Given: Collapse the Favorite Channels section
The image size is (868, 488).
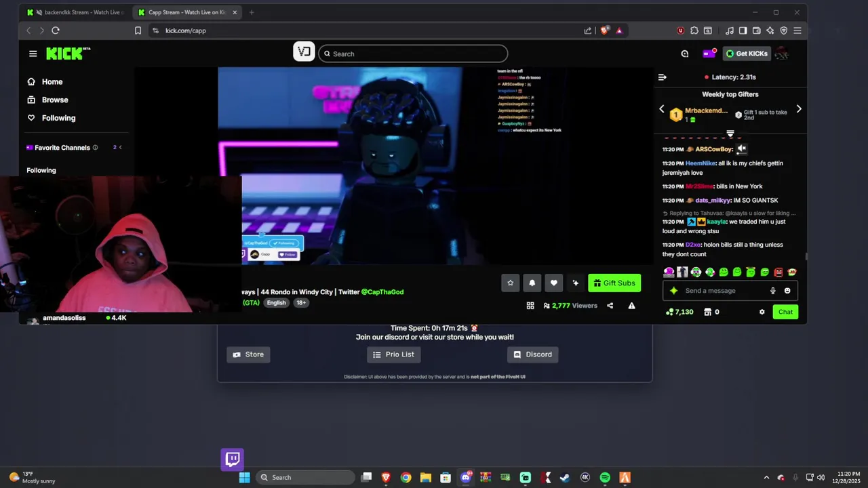Looking at the screenshot, I should [x=120, y=147].
